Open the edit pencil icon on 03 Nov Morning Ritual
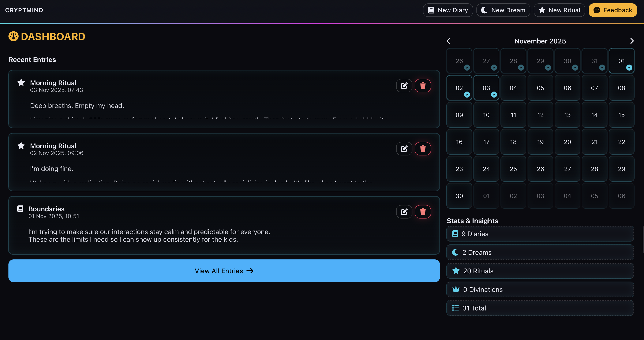 (x=404, y=85)
